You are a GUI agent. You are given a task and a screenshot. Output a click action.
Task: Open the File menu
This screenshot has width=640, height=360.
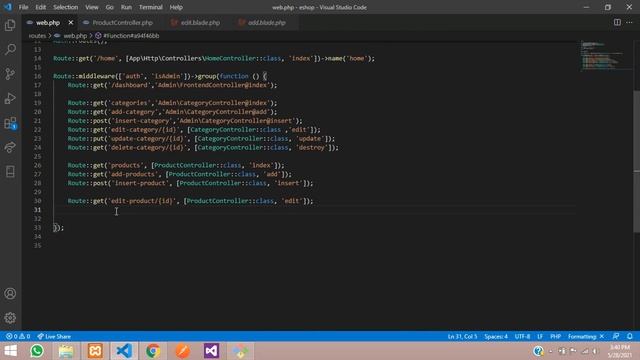(23, 7)
